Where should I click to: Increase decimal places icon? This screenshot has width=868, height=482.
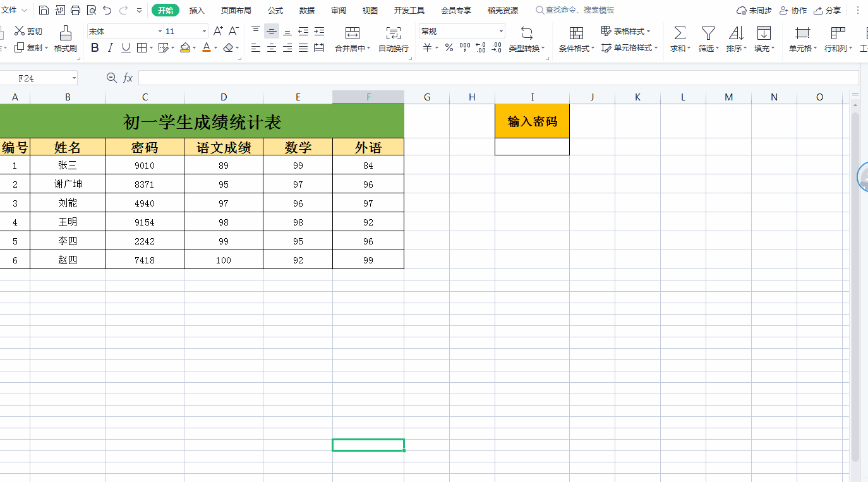pos(481,47)
